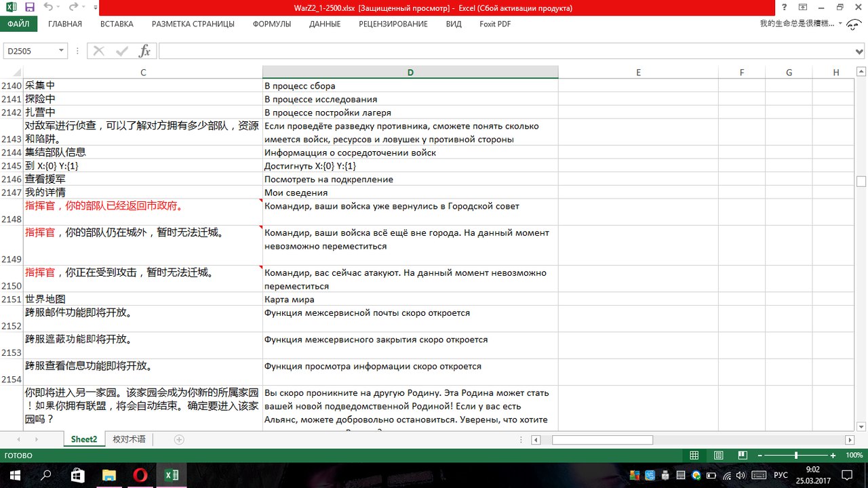Open the Insert Function fx dialog
Screen dimensions: 868x488
tap(144, 51)
